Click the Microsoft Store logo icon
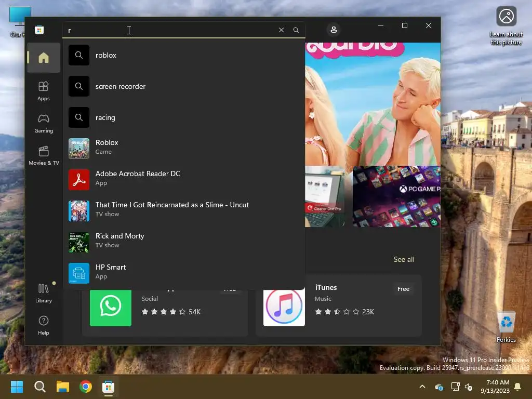 point(39,30)
